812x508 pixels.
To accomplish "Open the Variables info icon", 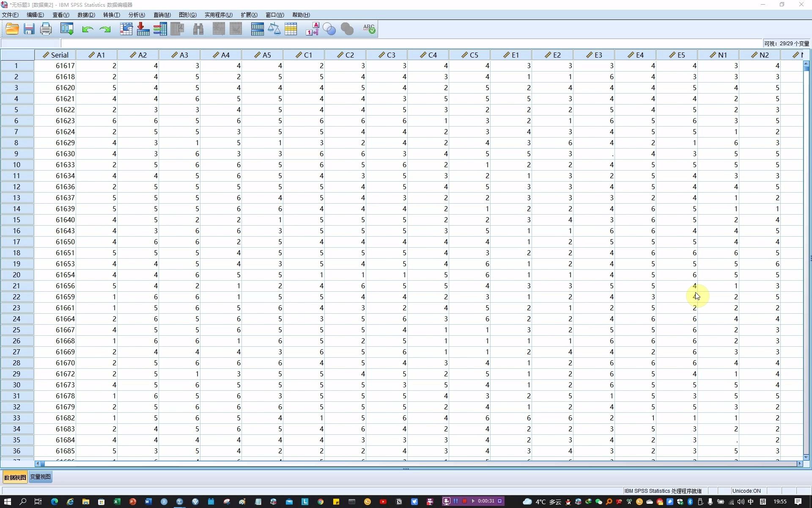I will click(160, 29).
